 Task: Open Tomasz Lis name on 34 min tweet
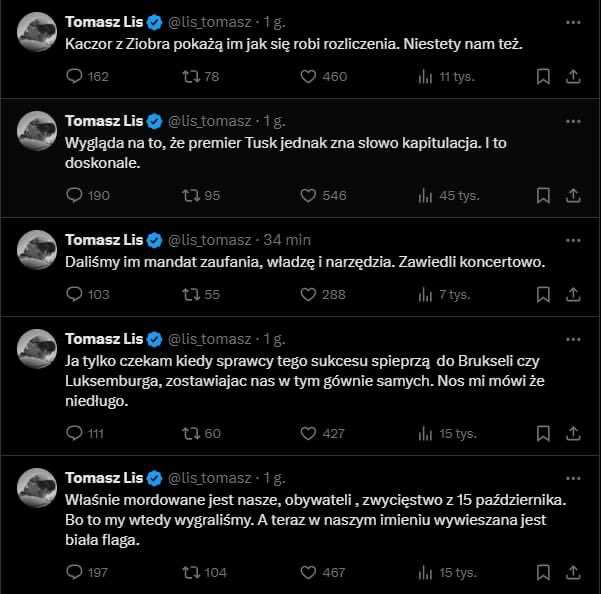point(104,240)
